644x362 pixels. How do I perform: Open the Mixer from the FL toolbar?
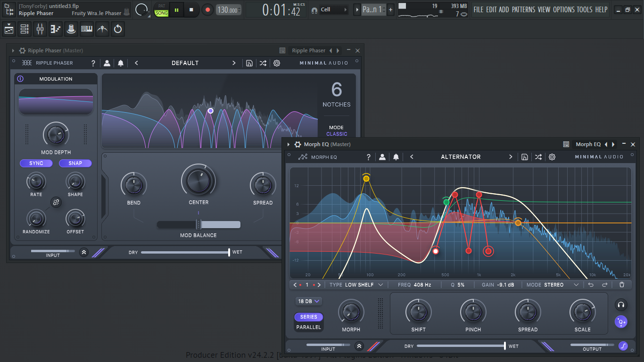[40, 29]
